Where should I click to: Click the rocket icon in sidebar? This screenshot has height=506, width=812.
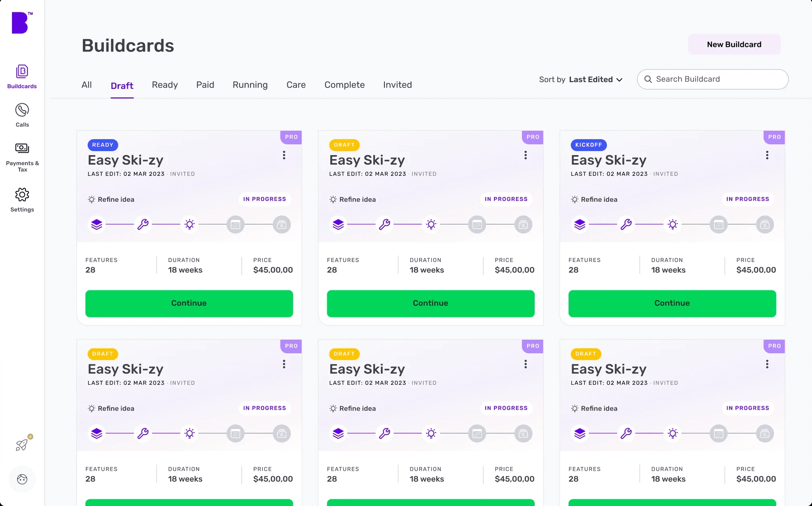tap(22, 445)
